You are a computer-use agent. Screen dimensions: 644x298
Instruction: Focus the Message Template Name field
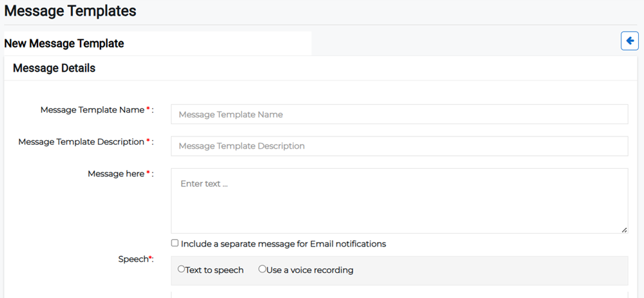click(399, 115)
